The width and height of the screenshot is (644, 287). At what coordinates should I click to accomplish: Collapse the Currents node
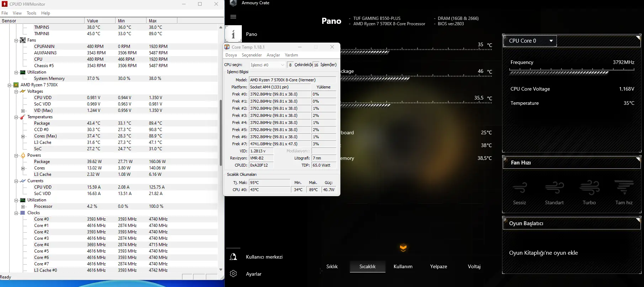click(16, 181)
